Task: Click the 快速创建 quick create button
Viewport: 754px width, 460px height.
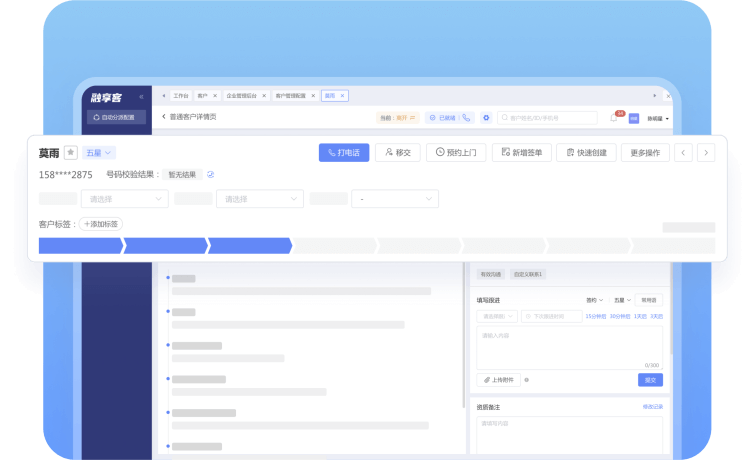Action: (586, 153)
